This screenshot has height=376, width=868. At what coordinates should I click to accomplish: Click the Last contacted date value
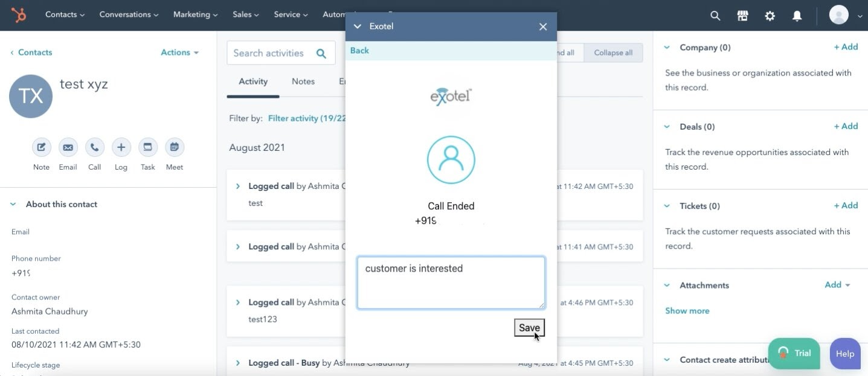point(76,345)
